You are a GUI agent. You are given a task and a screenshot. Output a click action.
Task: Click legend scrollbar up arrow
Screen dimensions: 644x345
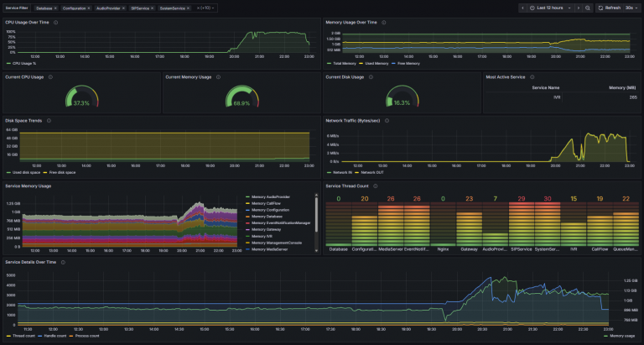[316, 195]
